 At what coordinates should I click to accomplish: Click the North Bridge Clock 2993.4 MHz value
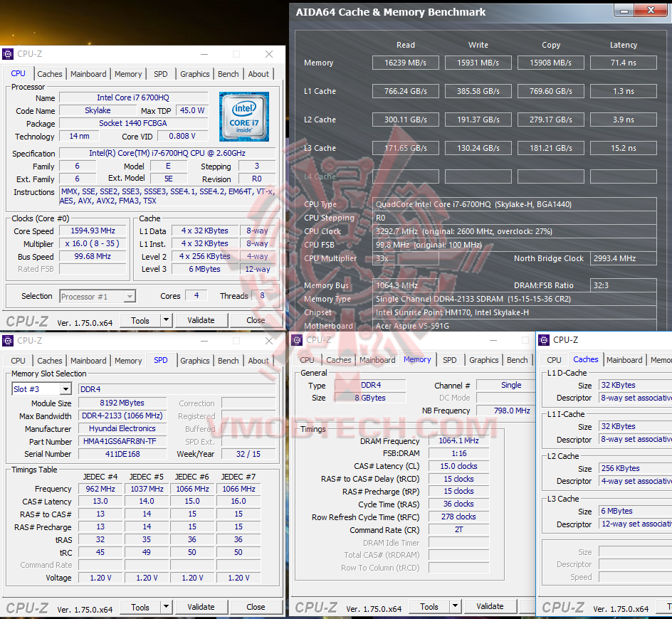(623, 258)
